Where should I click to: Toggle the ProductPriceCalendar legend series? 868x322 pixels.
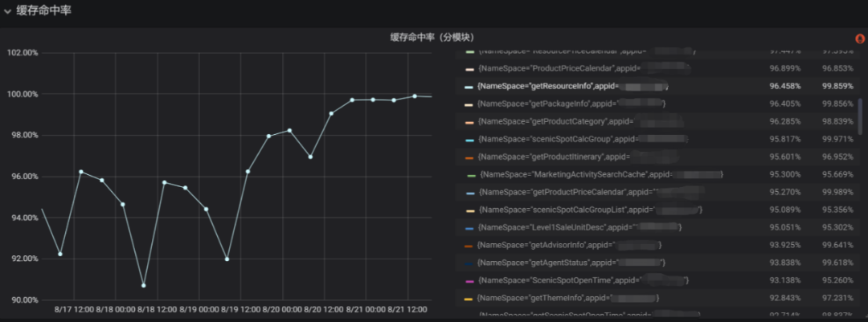coord(583,68)
